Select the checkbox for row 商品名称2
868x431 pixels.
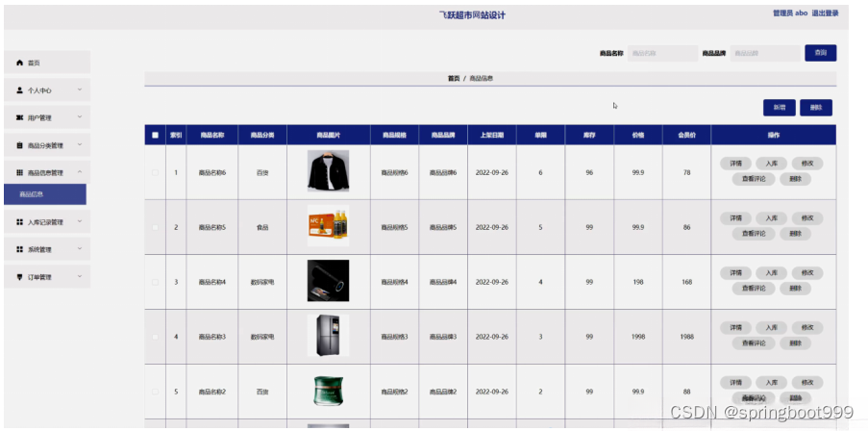pyautogui.click(x=155, y=392)
